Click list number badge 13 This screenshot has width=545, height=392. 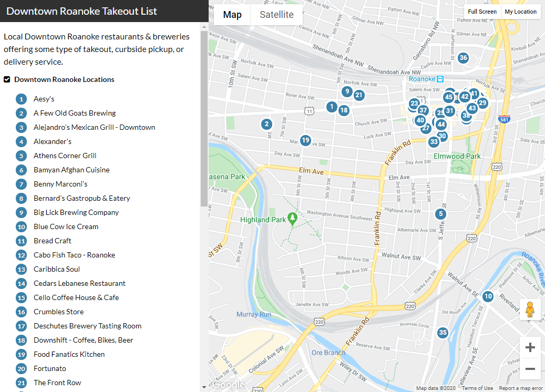(x=21, y=270)
